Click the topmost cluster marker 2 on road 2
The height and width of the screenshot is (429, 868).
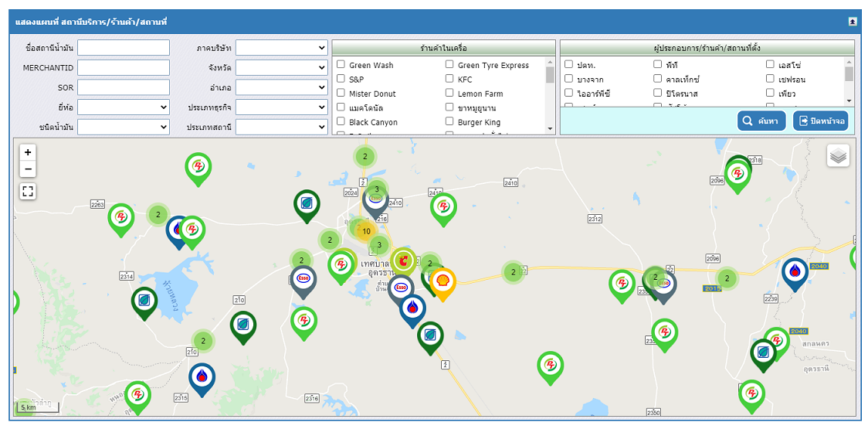pyautogui.click(x=364, y=156)
